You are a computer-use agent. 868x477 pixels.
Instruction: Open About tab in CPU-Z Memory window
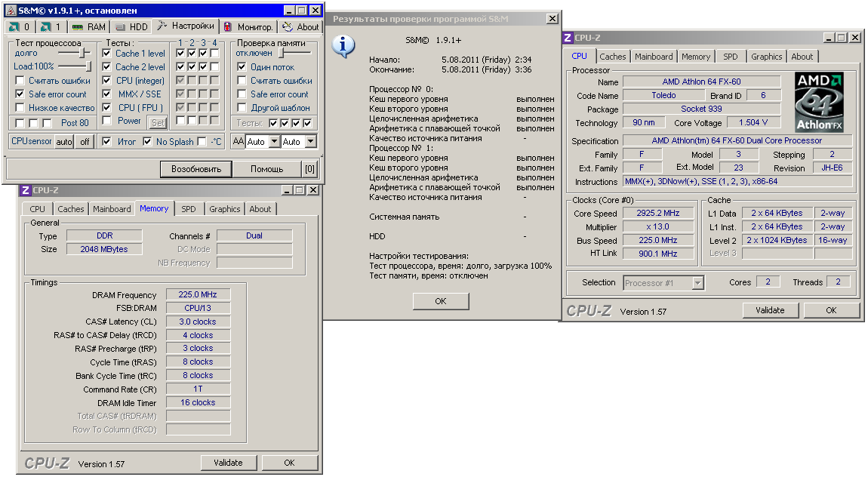coord(260,208)
